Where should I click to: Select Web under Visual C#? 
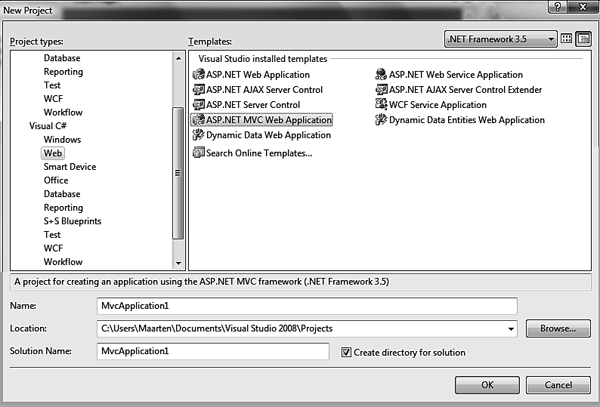click(53, 153)
